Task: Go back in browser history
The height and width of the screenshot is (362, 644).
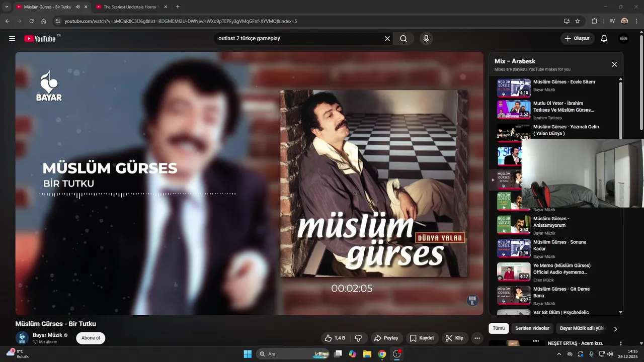Action: [x=8, y=21]
